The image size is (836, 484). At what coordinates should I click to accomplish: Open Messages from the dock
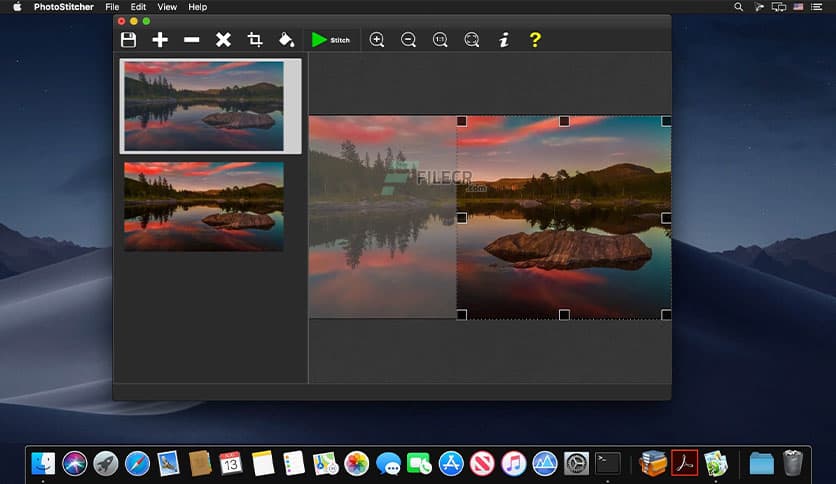pos(388,463)
